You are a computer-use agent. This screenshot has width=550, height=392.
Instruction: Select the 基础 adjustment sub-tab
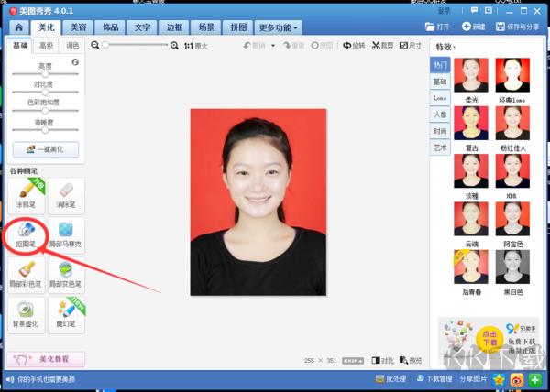click(x=19, y=46)
